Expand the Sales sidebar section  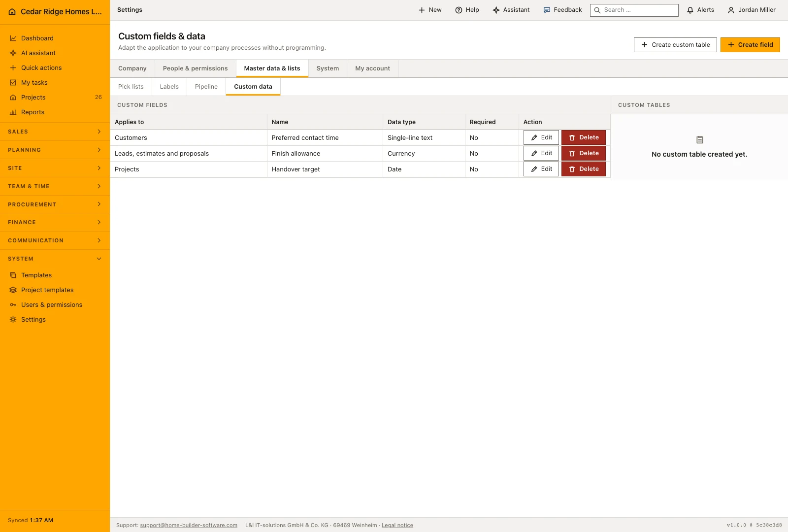pos(55,132)
